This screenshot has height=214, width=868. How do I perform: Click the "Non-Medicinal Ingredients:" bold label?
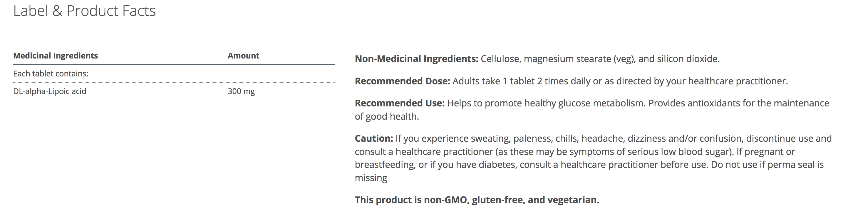[416, 59]
